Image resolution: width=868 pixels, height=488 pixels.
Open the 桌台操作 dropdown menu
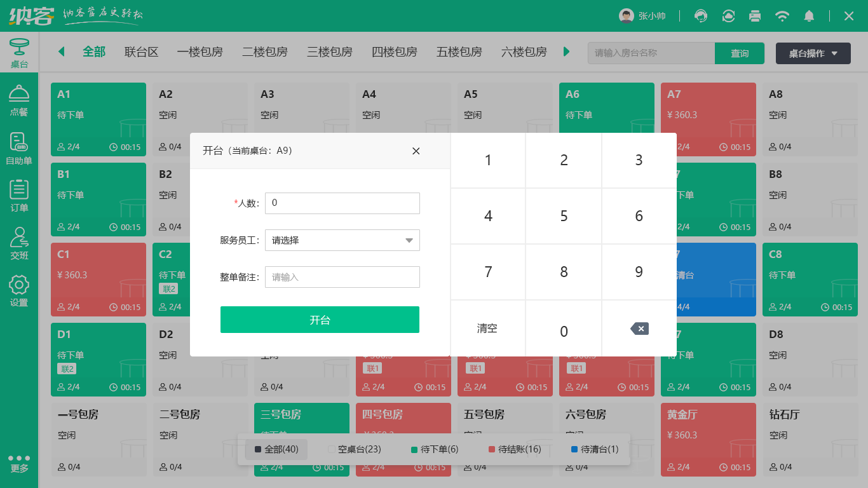(813, 53)
